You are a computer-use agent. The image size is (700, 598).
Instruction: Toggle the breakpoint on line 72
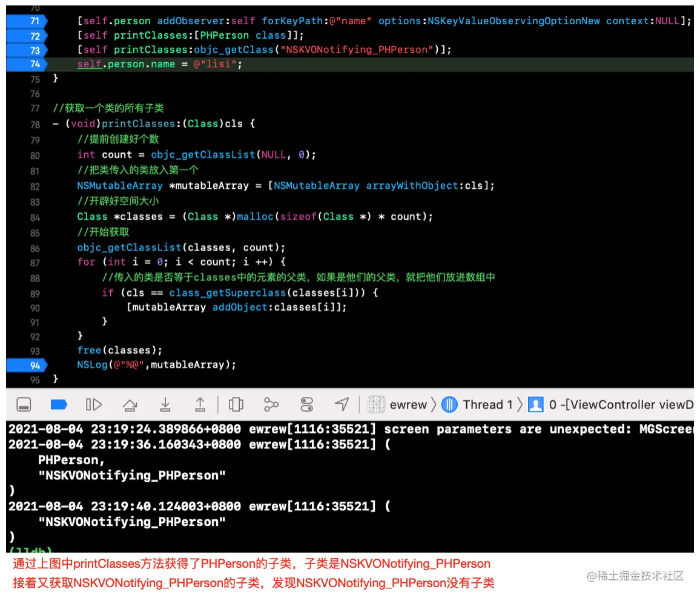click(27, 36)
